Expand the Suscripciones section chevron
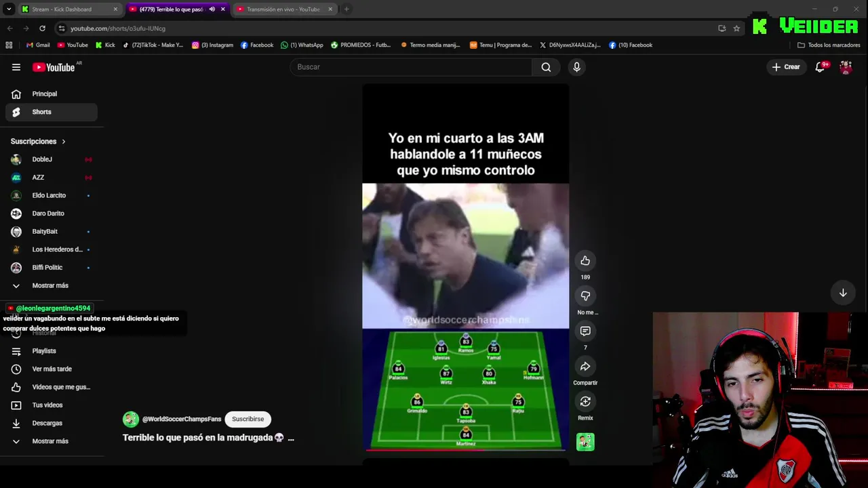 (x=64, y=142)
